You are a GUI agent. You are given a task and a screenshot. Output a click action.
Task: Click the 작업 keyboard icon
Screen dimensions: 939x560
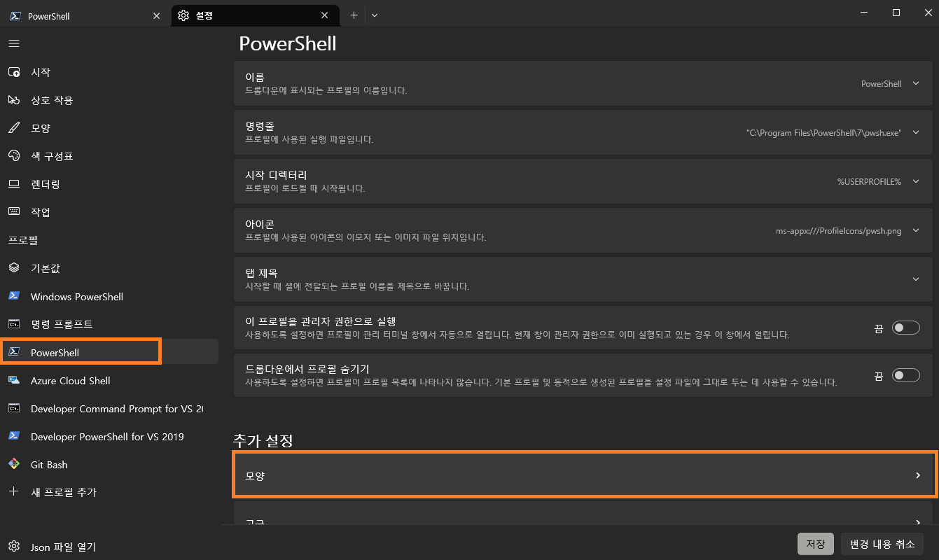(x=14, y=211)
